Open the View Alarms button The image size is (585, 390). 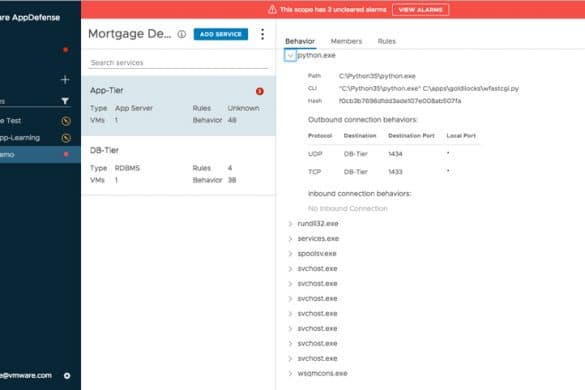(x=420, y=10)
